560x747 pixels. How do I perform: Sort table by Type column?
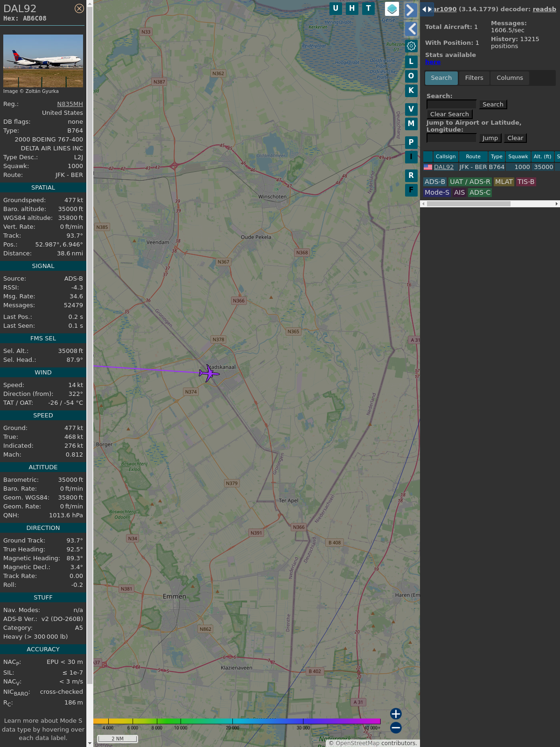(497, 156)
